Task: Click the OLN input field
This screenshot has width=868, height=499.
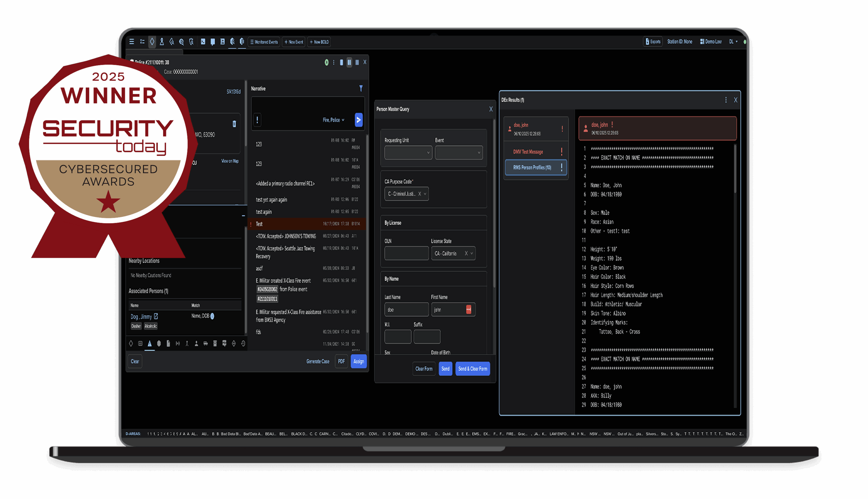Action: click(406, 254)
